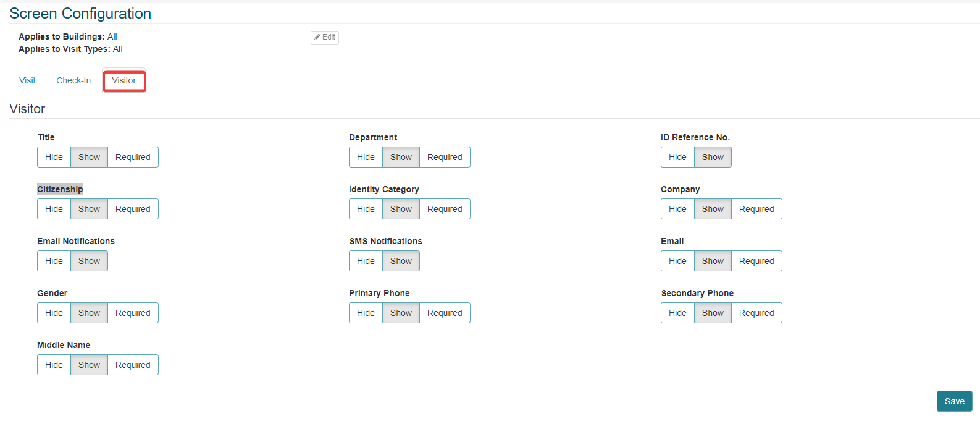The height and width of the screenshot is (421, 980).
Task: Hide the Identity Category field
Action: coord(366,209)
